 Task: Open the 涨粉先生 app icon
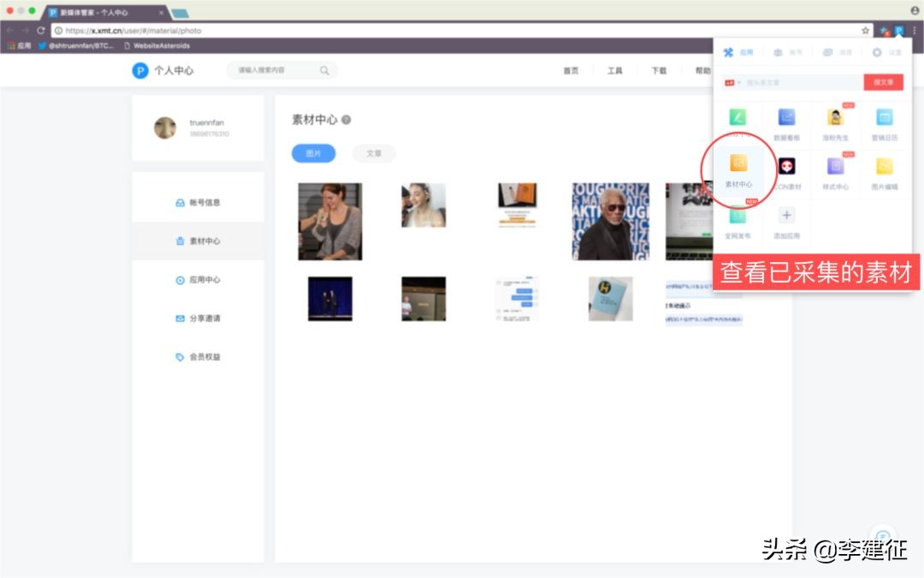pos(836,117)
